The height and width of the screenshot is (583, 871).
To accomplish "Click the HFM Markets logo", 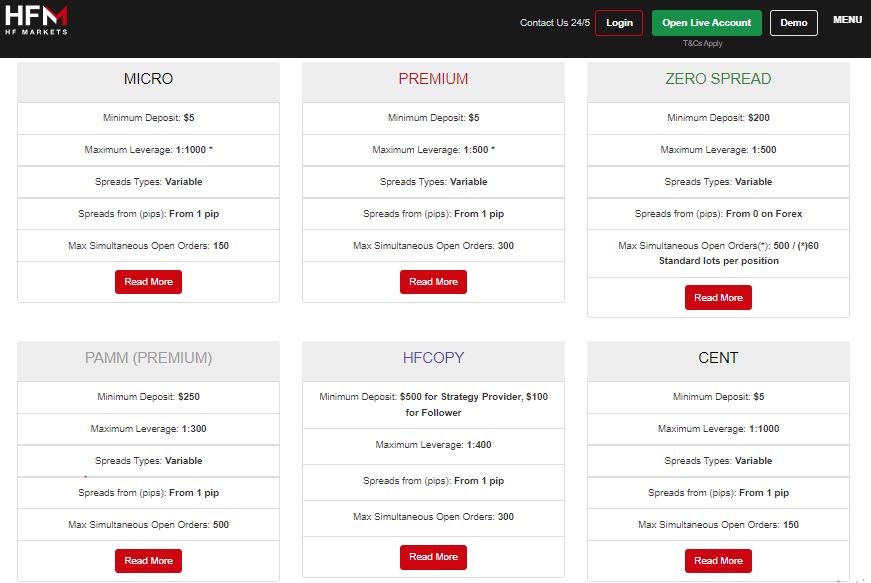I will pyautogui.click(x=36, y=21).
